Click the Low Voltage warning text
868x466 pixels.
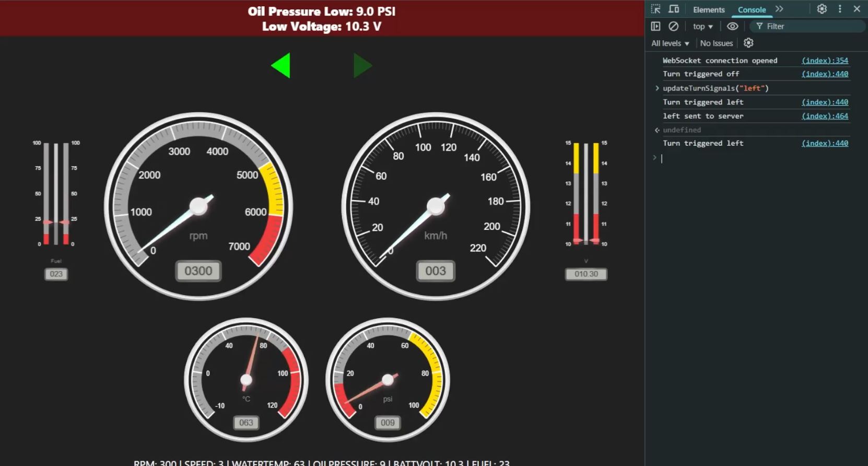[321, 27]
